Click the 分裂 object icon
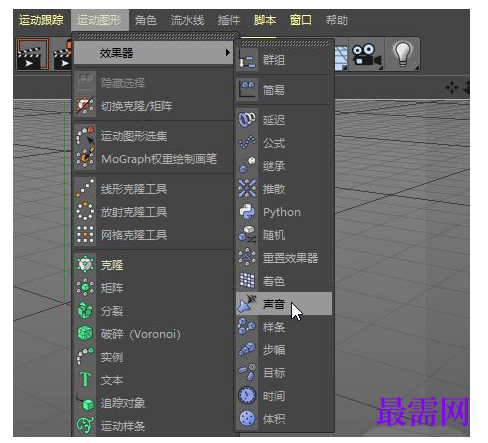 tap(85, 310)
